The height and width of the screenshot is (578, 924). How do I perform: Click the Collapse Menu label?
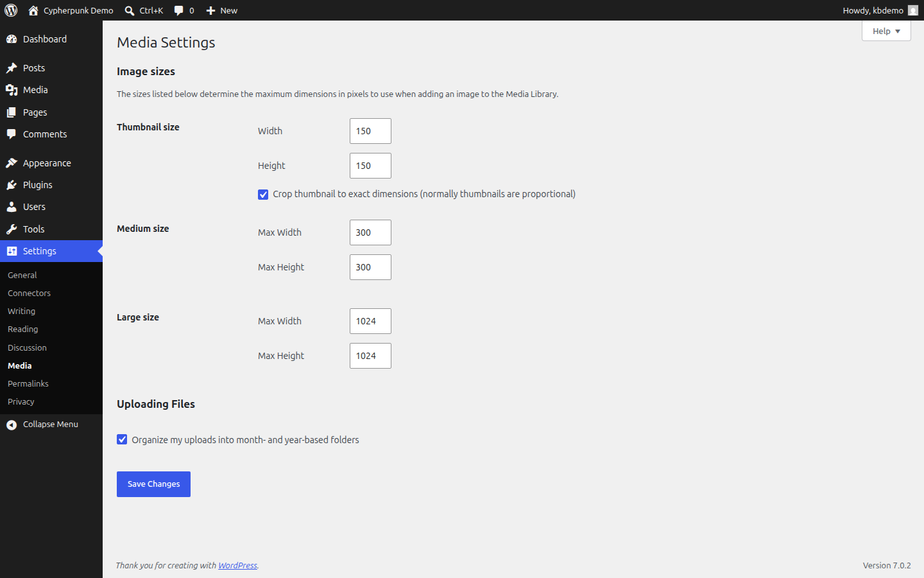(x=51, y=425)
